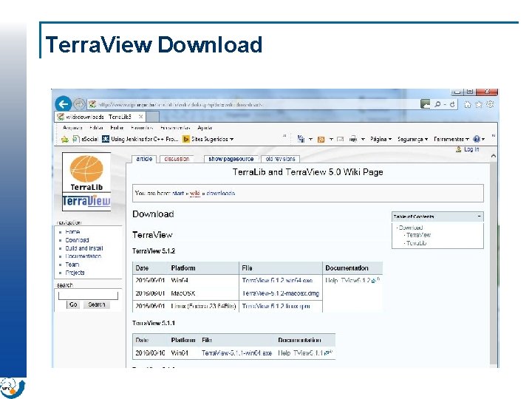Open the Editar menu
Viewport: 532px width, 399px height.
[96, 128]
